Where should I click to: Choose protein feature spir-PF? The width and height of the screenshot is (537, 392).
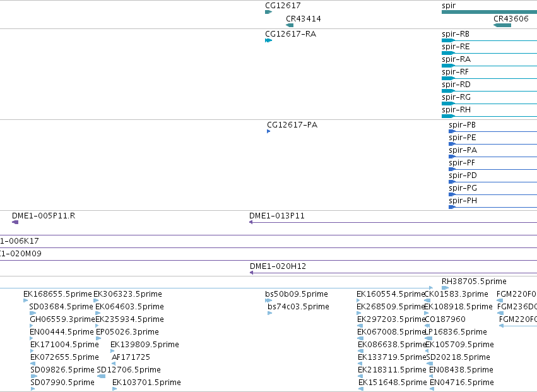[462, 163]
